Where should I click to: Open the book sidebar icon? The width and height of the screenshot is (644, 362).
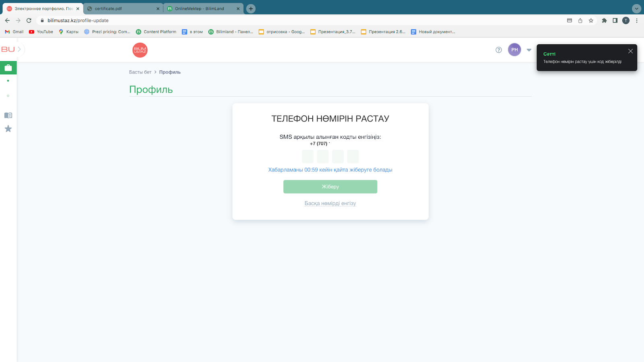click(8, 115)
